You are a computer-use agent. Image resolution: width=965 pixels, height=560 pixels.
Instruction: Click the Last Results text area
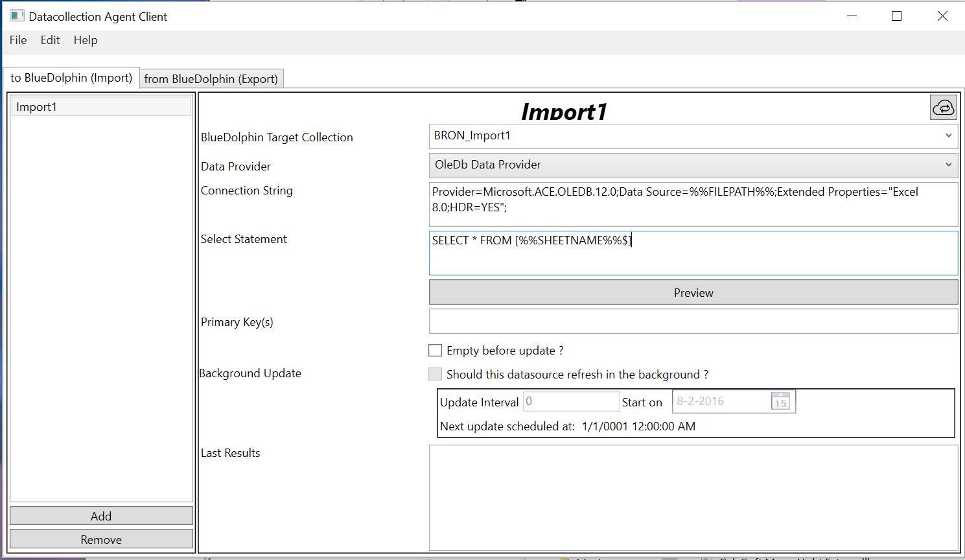(x=693, y=498)
